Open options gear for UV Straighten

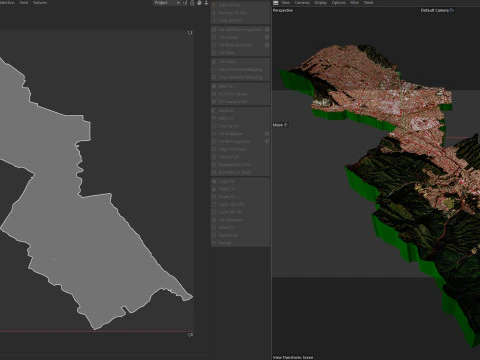[x=267, y=134]
